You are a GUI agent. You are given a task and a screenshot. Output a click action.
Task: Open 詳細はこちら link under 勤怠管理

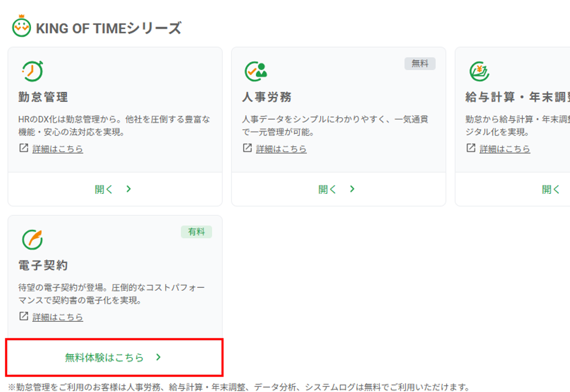tap(58, 149)
